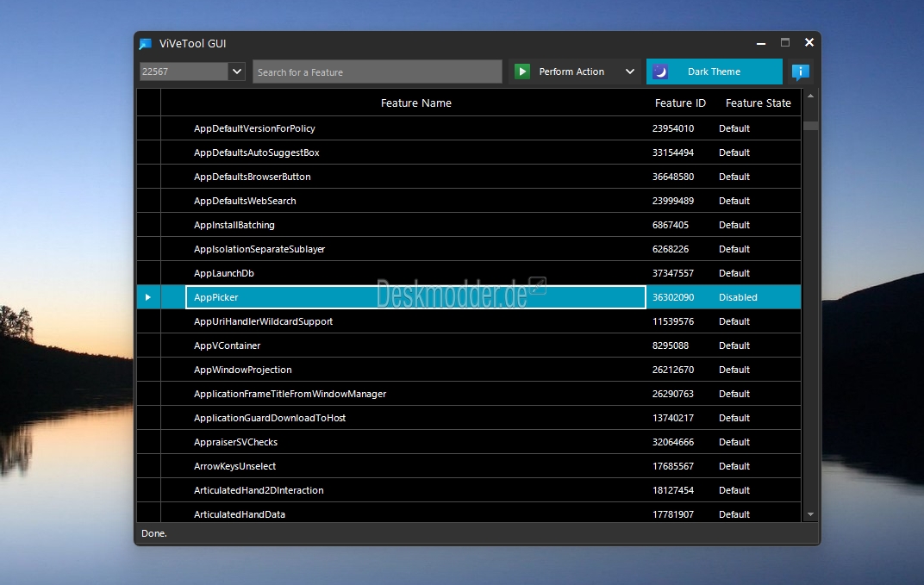The image size is (924, 585).
Task: Click the ViVeTool app icon in title bar
Action: point(146,44)
